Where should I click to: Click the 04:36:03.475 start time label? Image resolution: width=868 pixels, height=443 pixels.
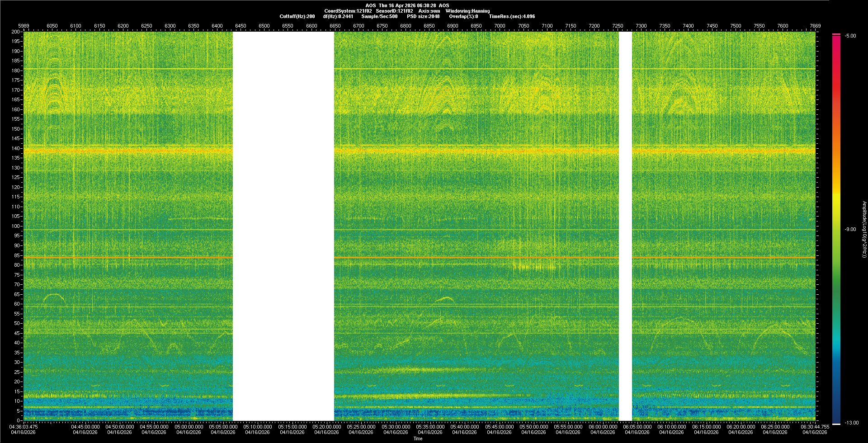(24, 427)
